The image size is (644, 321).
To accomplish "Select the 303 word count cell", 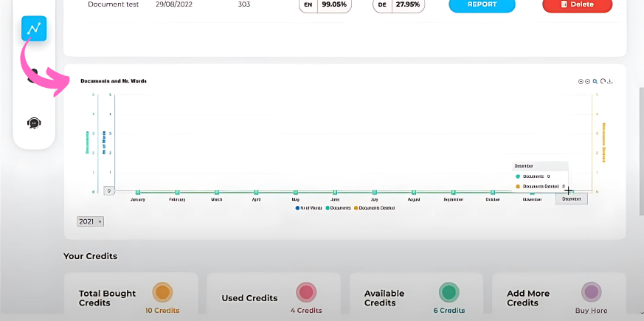I will [x=244, y=4].
